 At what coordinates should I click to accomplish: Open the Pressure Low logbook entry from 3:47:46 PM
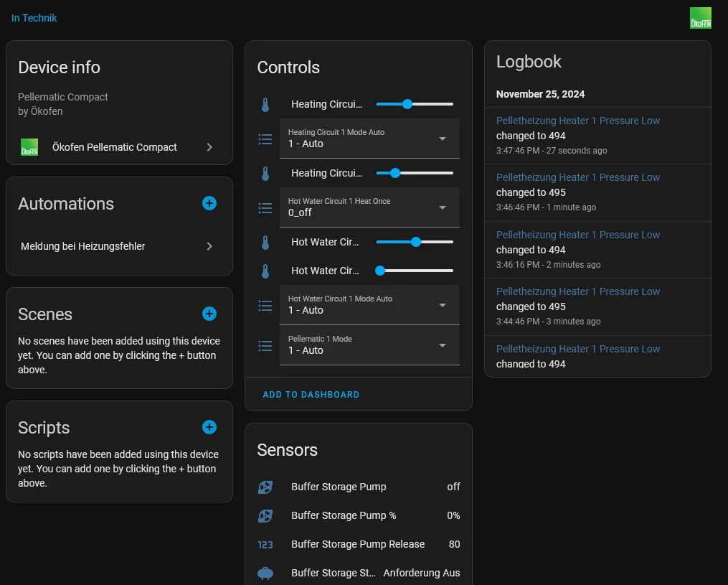pyautogui.click(x=577, y=121)
